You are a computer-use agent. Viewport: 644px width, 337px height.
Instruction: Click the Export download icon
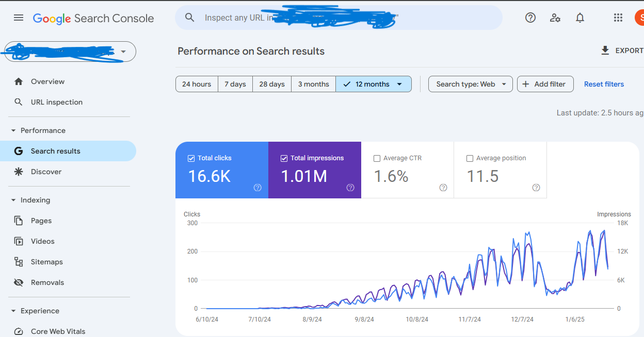[x=605, y=50]
